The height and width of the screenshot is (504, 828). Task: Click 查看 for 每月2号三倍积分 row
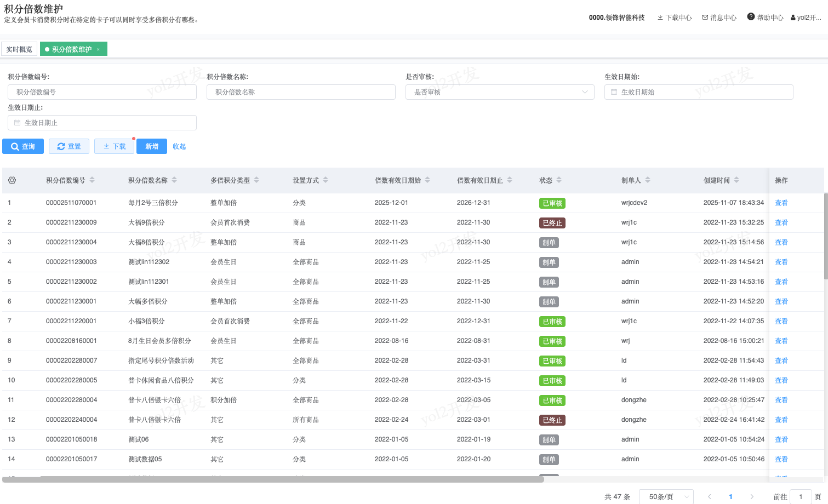tap(781, 203)
